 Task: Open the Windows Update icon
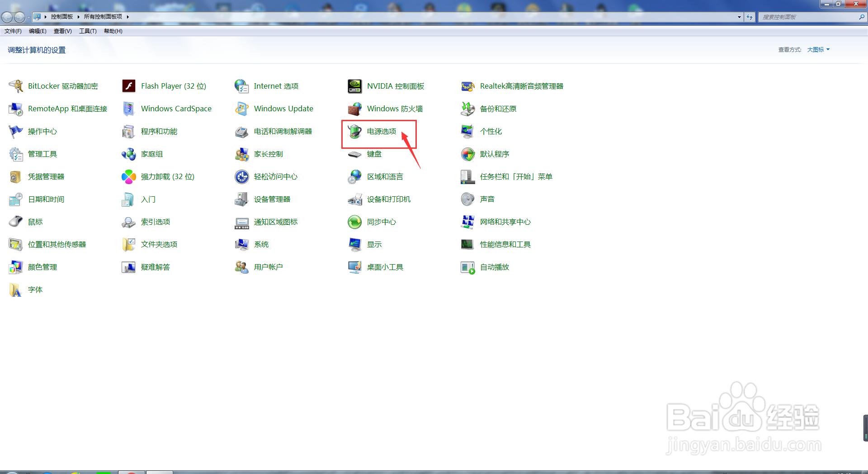(242, 109)
